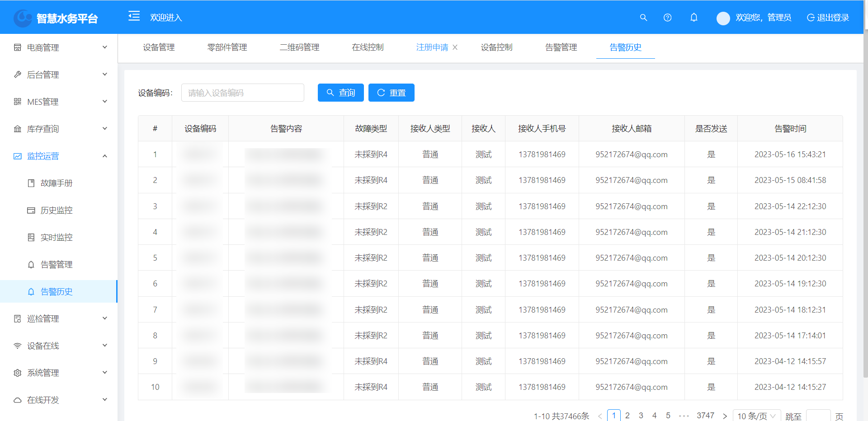
Task: Expand the 后台管理 menu chevron
Action: pos(105,74)
